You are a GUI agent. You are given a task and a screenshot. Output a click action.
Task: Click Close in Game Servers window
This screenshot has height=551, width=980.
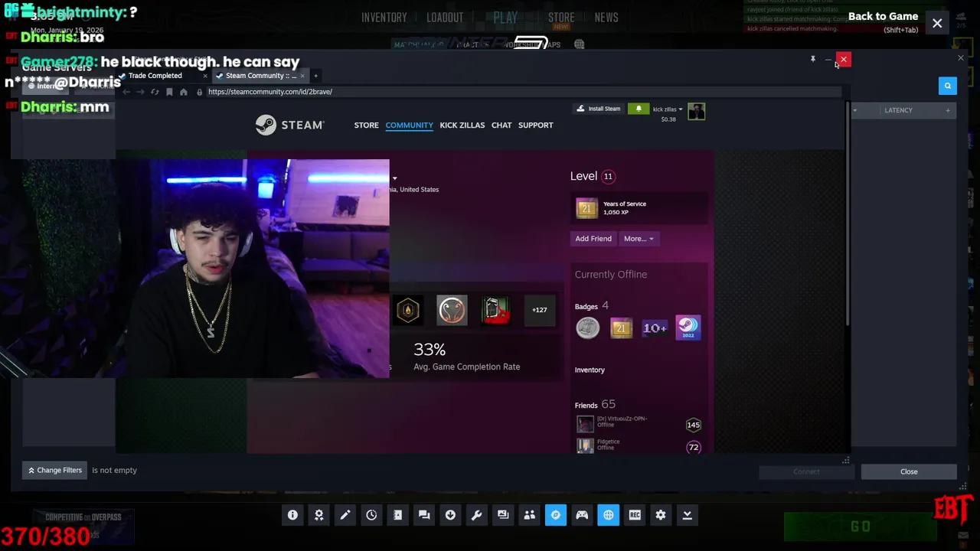click(909, 471)
